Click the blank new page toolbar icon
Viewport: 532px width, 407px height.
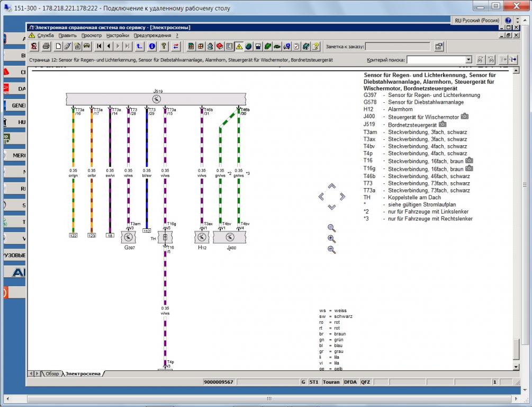[x=58, y=46]
